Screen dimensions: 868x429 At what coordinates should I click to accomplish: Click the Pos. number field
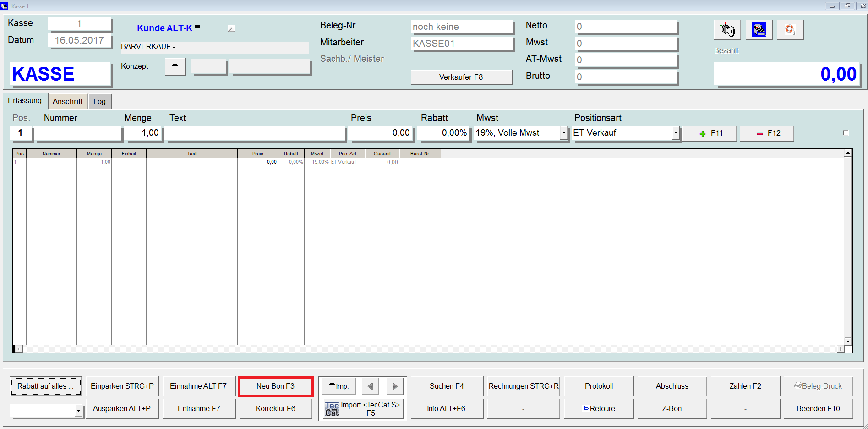pos(21,133)
